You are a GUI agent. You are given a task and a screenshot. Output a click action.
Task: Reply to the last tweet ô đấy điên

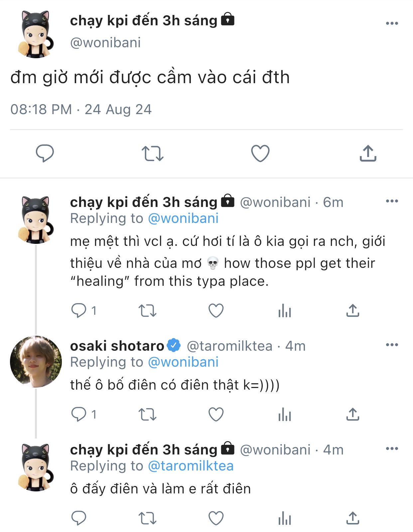click(79, 518)
